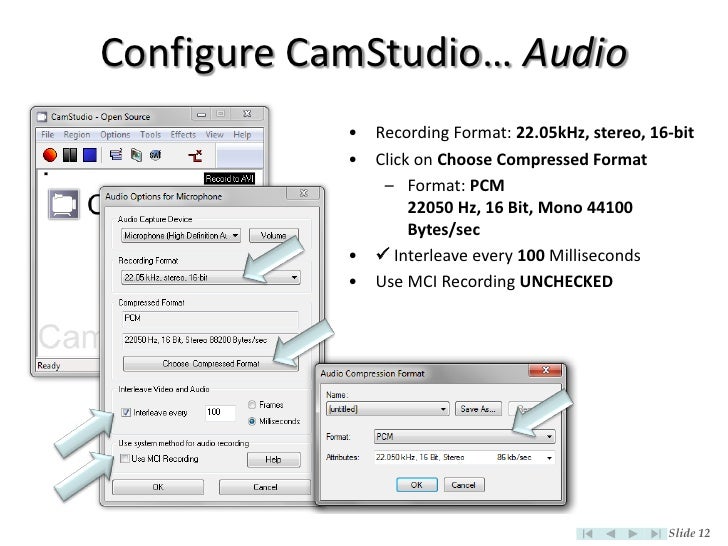The image size is (728, 546).
Task: Click the Compressed Format field showing PCM
Action: 209,318
